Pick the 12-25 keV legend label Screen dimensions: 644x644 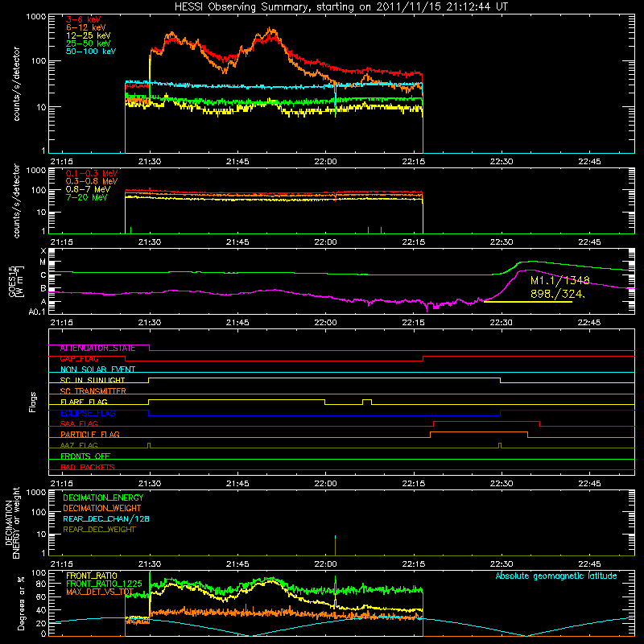point(89,35)
